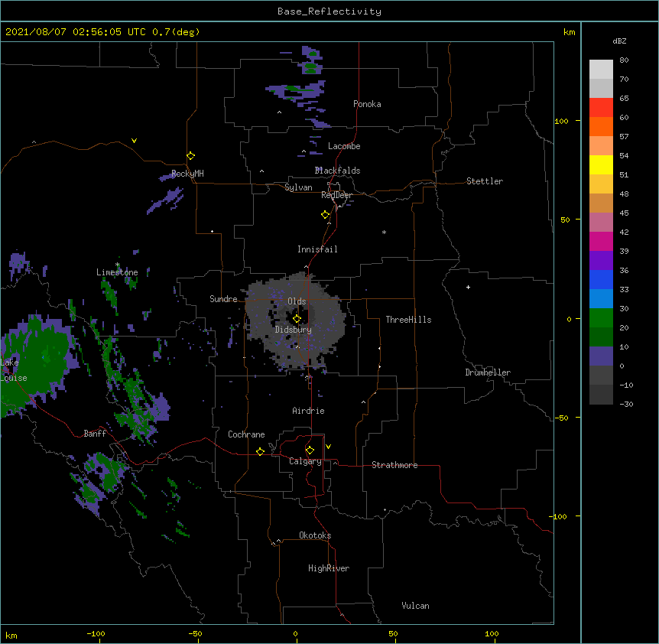
Task: Click the yellow diamond marker near RockyMH
Action: coord(190,155)
